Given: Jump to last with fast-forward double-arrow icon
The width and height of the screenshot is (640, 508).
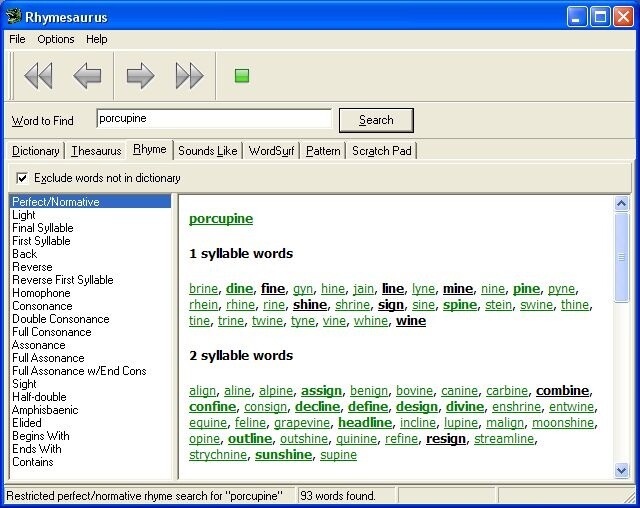Looking at the screenshot, I should (x=189, y=75).
